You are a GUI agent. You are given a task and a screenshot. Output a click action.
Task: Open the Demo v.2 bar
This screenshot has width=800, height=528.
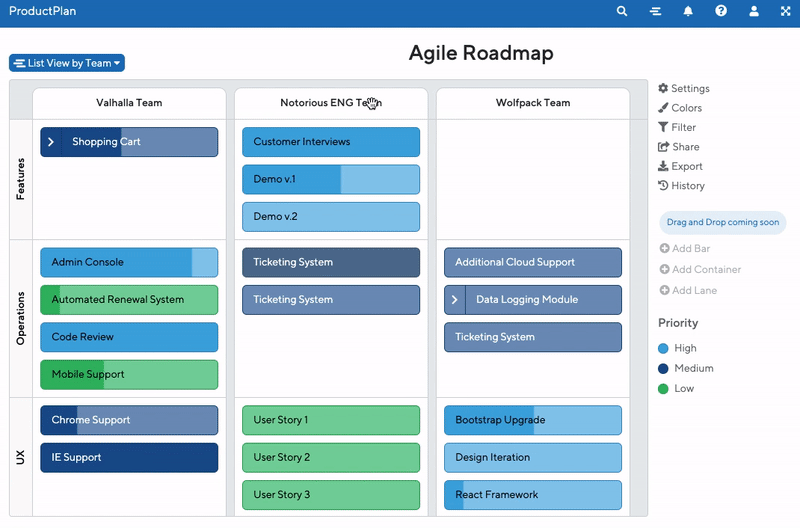[x=331, y=216]
